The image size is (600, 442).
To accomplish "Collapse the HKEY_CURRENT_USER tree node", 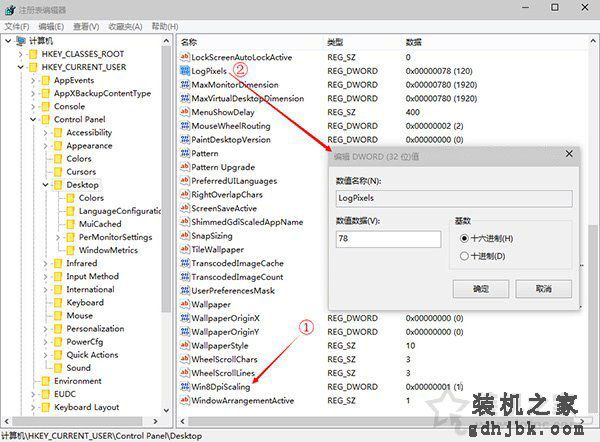I will (21, 67).
